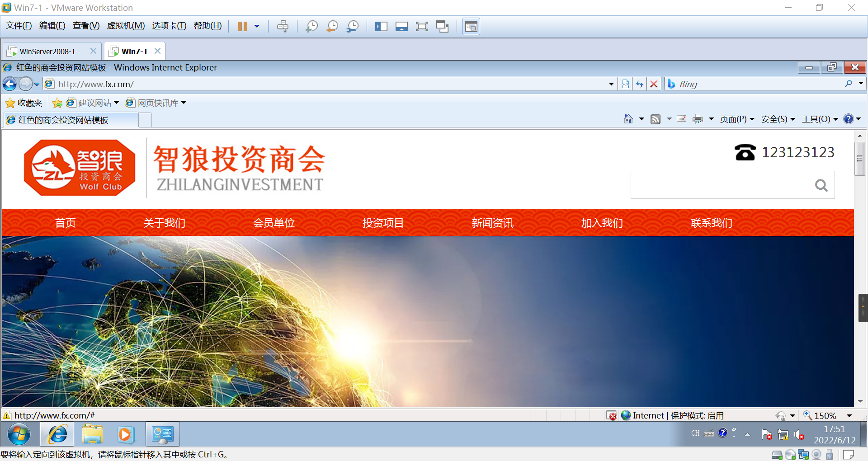The image size is (868, 461).
Task: Click the page scrollbar down arrow
Action: [x=860, y=401]
